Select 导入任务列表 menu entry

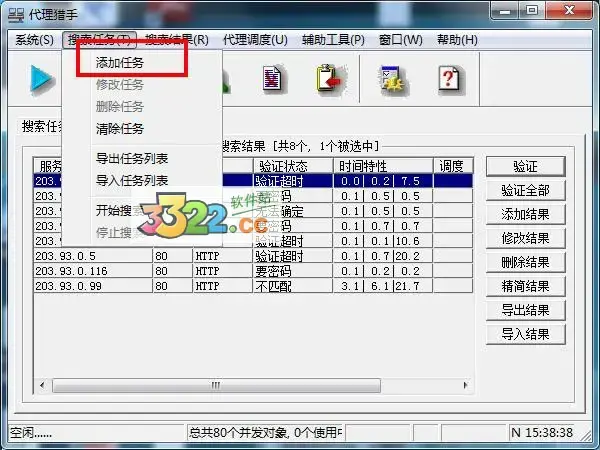coord(132,180)
